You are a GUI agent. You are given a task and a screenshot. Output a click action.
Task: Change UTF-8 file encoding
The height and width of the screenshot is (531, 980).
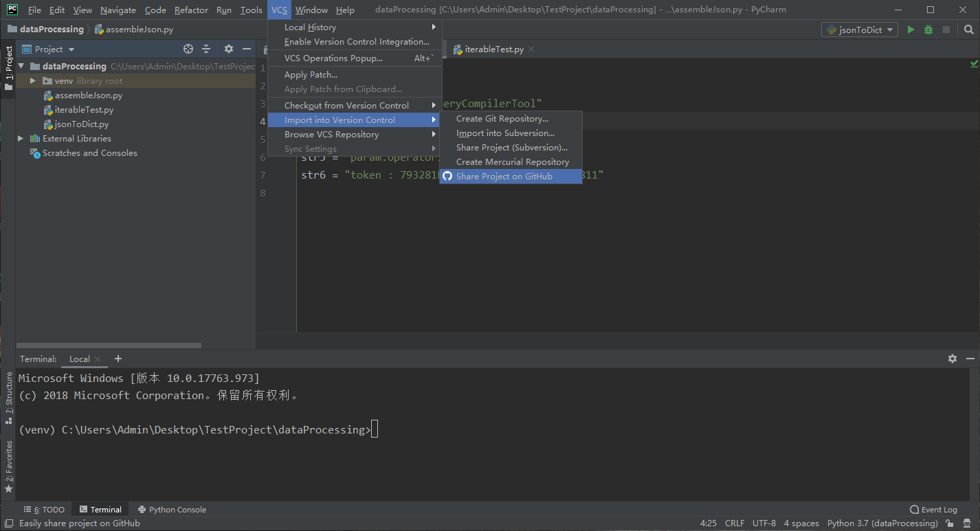pyautogui.click(x=764, y=523)
